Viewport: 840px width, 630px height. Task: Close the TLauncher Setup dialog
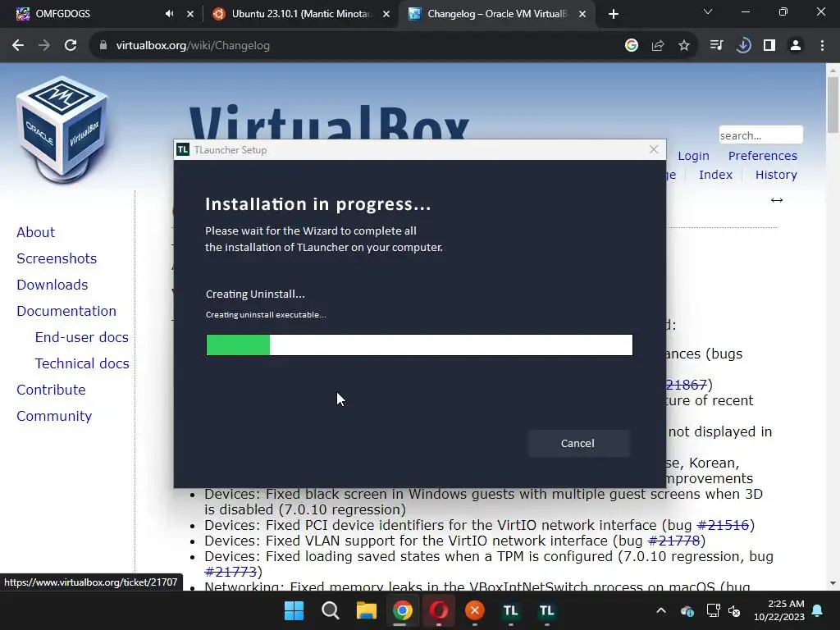(654, 149)
